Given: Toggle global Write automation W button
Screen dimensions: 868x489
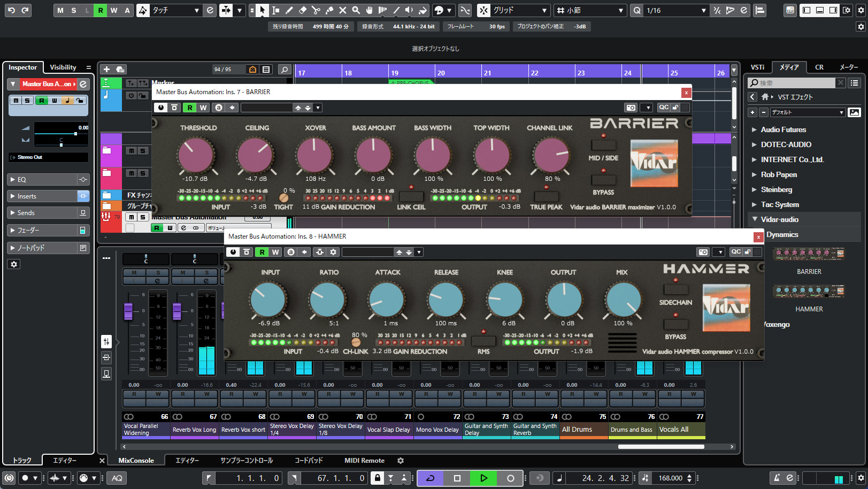Looking at the screenshot, I should [x=114, y=10].
